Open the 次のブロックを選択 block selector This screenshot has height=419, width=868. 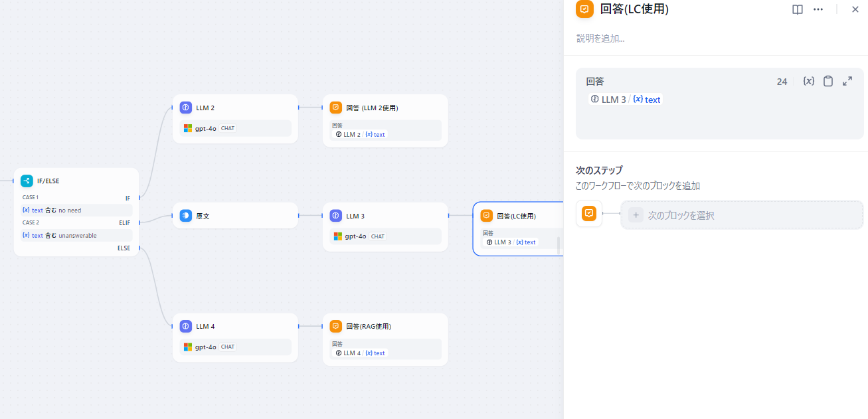pos(742,215)
